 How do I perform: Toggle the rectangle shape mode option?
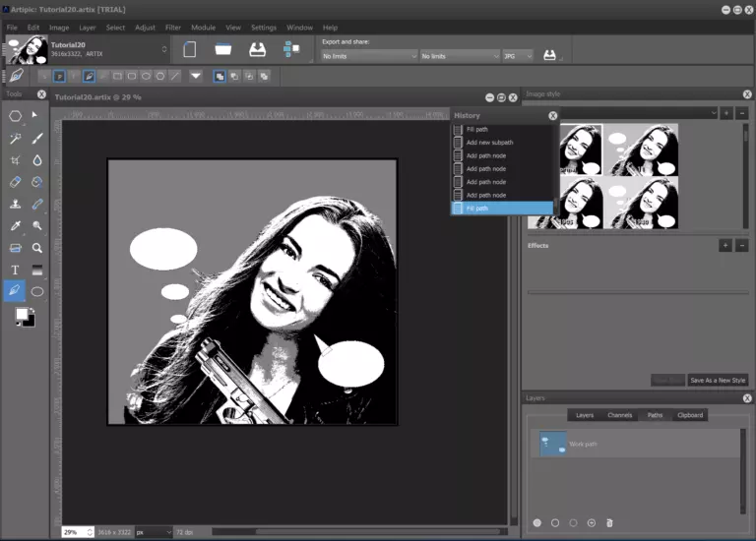coord(117,76)
